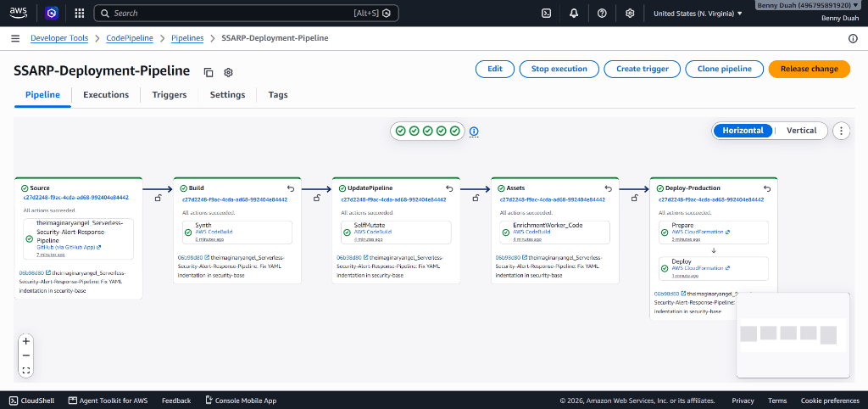The image size is (868, 409).
Task: Open the services grid menu icon
Action: coord(79,14)
